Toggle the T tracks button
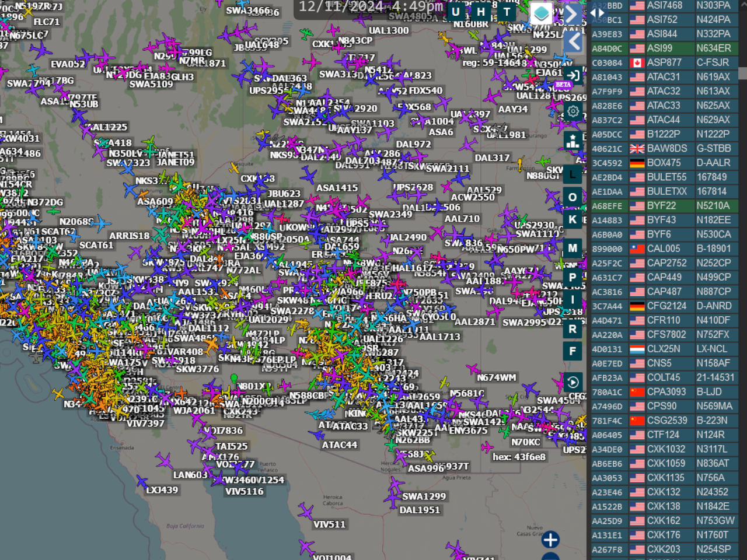Viewport: 747px width, 560px height. pyautogui.click(x=507, y=12)
